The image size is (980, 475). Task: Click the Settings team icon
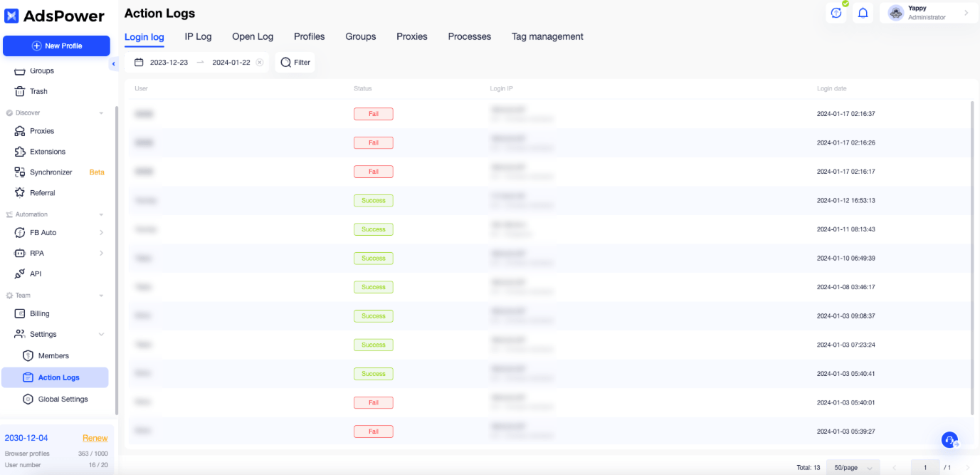(20, 334)
